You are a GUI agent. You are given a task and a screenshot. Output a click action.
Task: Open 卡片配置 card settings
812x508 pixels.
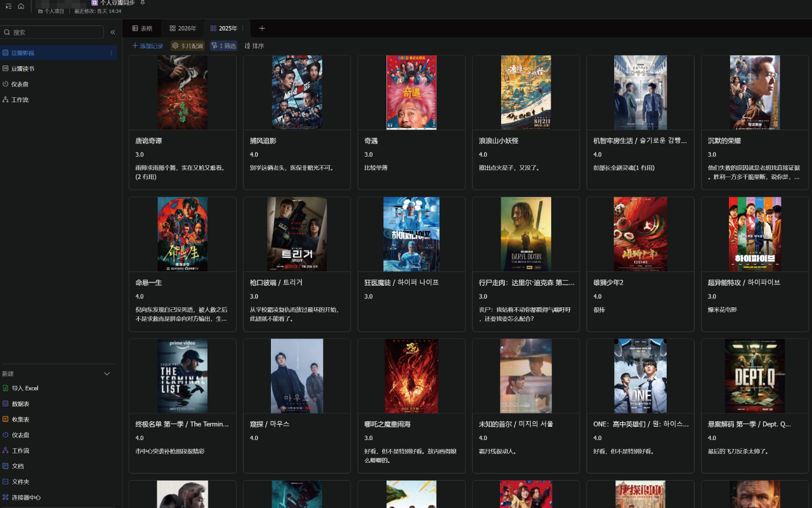(188, 46)
